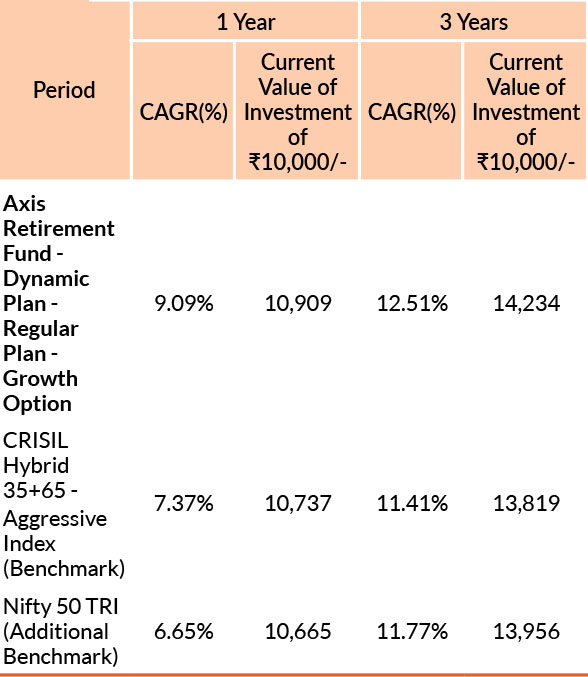Click the 9.09% CAGR value

(184, 304)
